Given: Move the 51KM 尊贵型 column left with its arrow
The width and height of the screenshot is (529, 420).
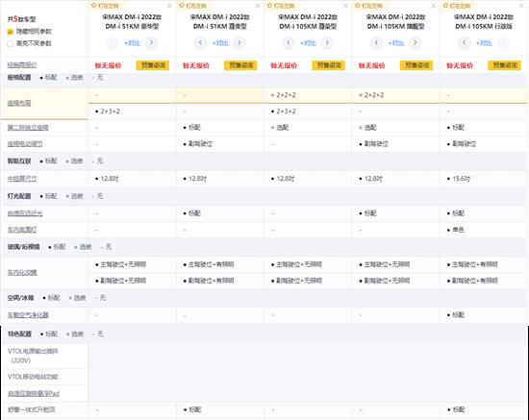Looking at the screenshot, I should (x=200, y=43).
